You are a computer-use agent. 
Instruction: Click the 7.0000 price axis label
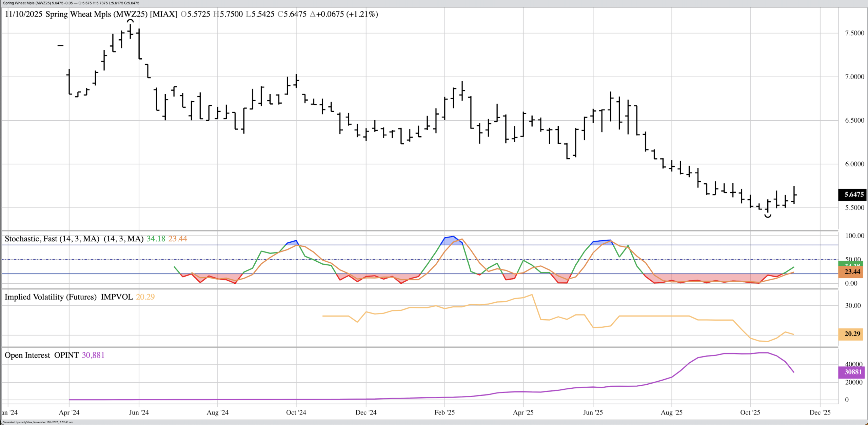click(x=854, y=77)
